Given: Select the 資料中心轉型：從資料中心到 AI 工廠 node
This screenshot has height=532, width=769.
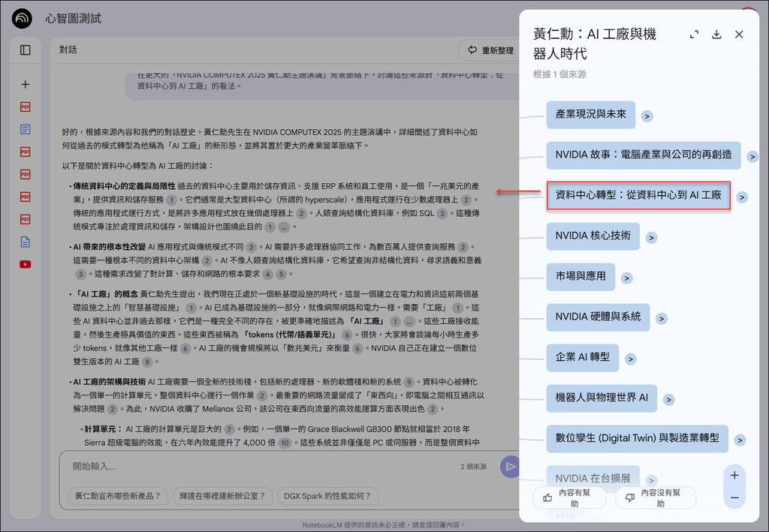Looking at the screenshot, I should pos(638,195).
